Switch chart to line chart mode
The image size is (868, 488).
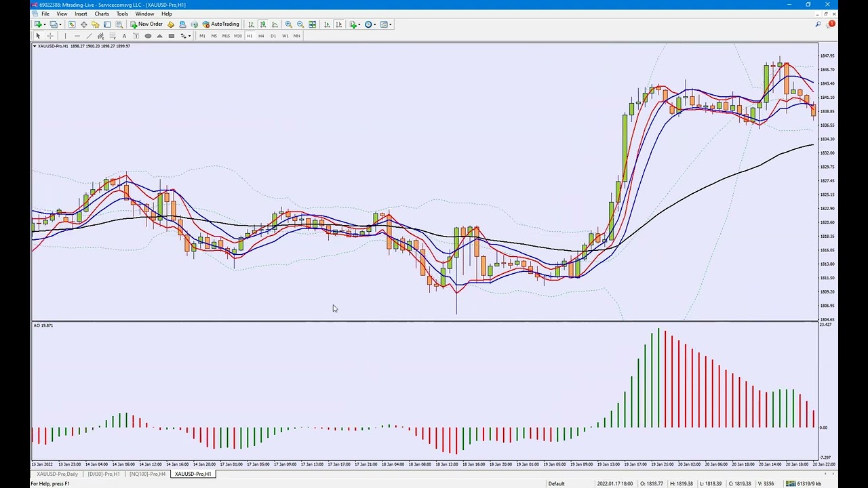click(275, 24)
